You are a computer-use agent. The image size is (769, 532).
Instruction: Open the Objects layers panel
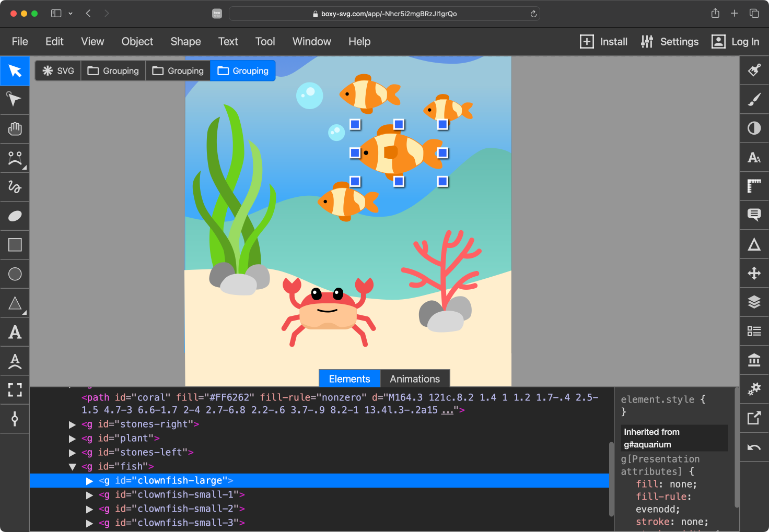click(754, 302)
